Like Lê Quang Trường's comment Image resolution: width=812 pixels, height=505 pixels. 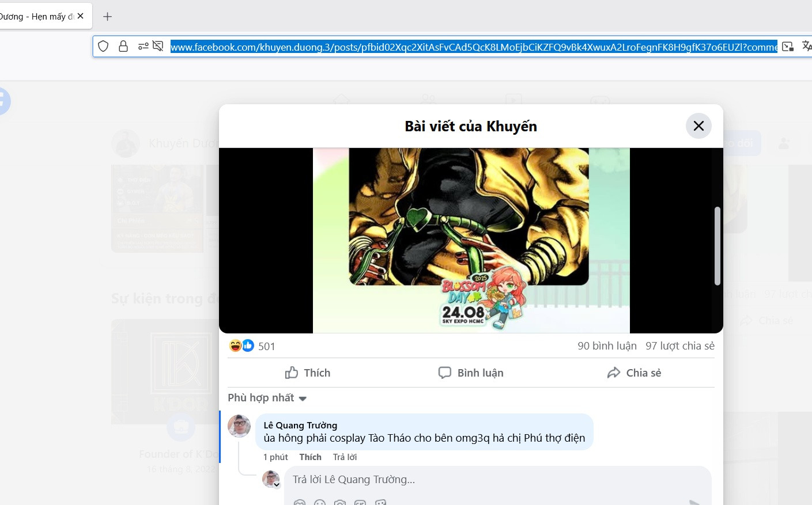click(310, 457)
